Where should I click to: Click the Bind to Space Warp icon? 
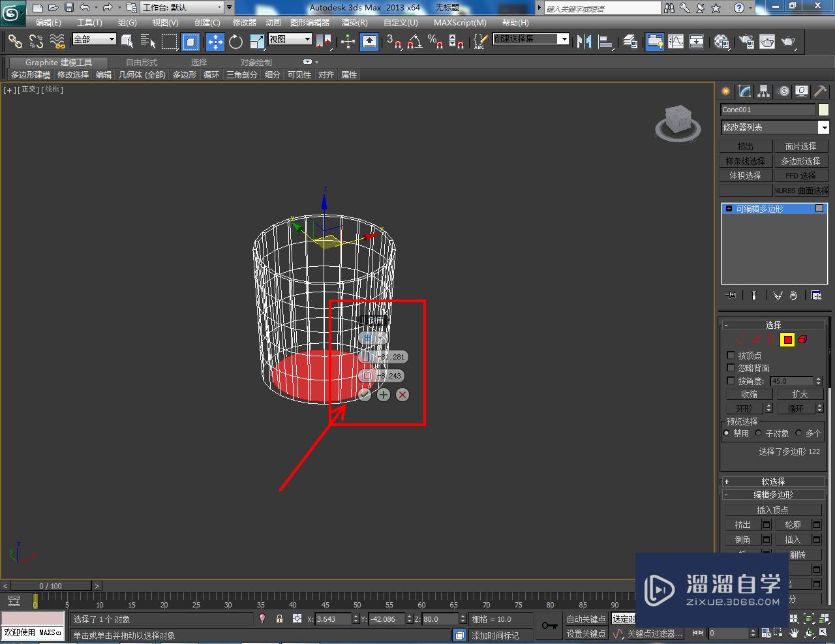[x=57, y=42]
